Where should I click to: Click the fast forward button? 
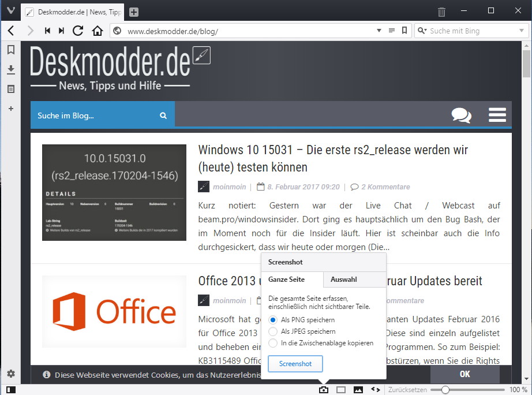[x=61, y=31]
